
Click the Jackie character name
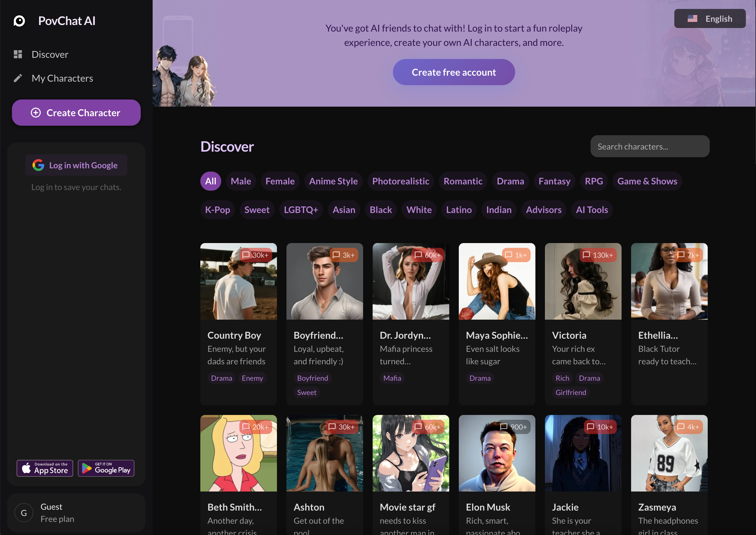[565, 507]
